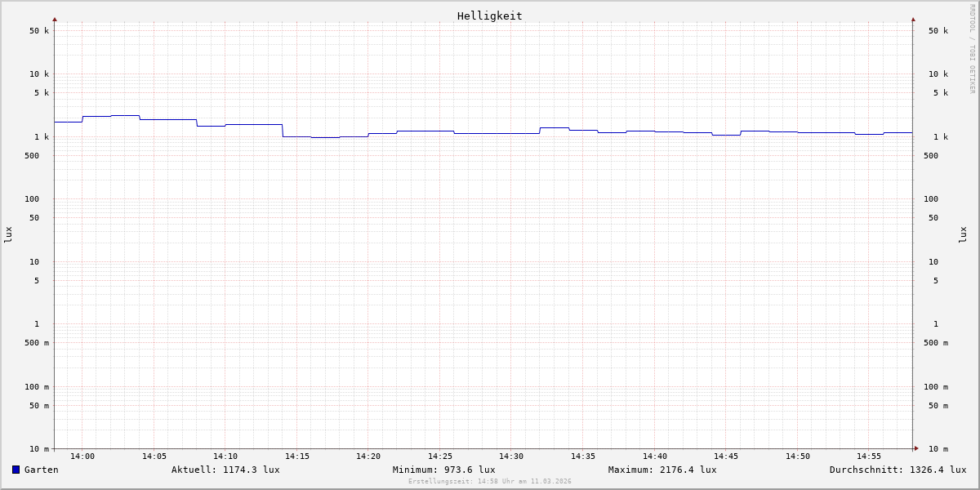980x490 pixels.
Task: Click the rotated lux label on the left axis
Action: pos(8,234)
